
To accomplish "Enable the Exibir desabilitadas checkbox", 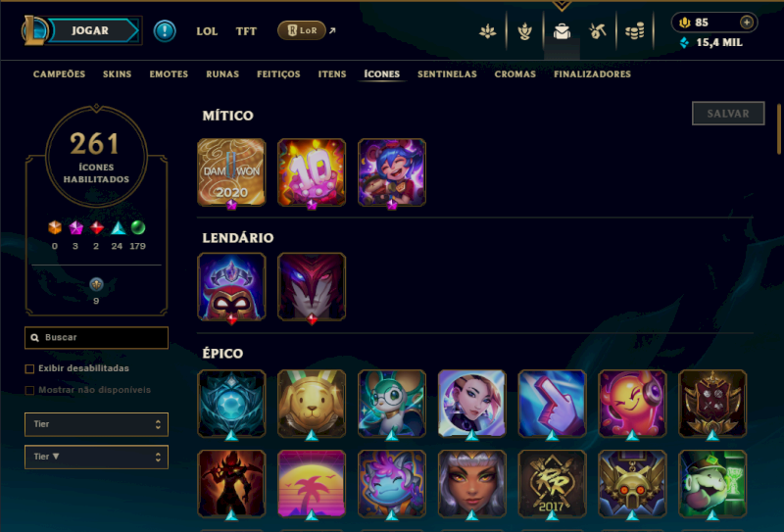I will coord(29,369).
